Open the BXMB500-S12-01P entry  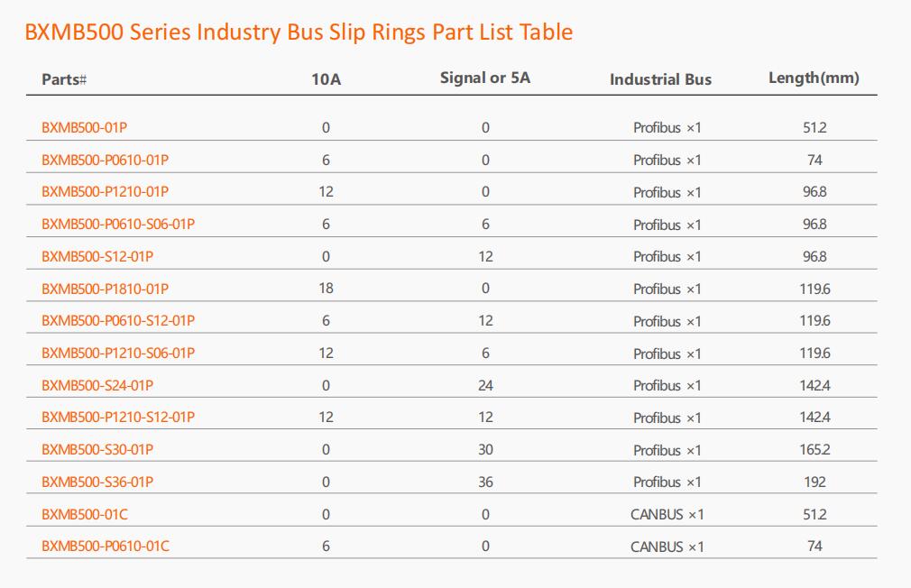[97, 256]
